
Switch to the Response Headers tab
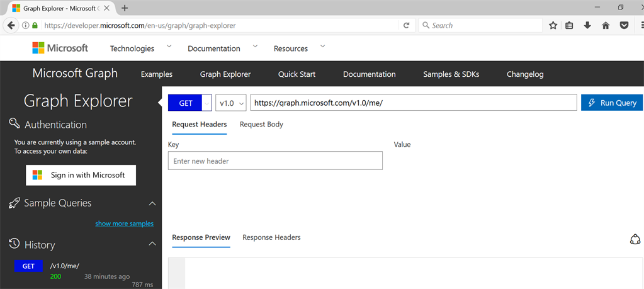coord(271,237)
